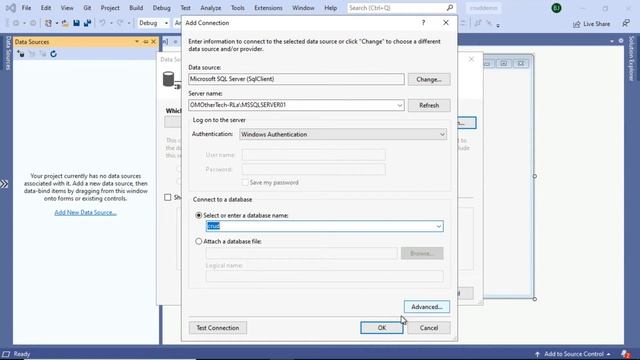Click the notifications icon in status bar
The height and width of the screenshot is (360, 640).
[x=625, y=354]
